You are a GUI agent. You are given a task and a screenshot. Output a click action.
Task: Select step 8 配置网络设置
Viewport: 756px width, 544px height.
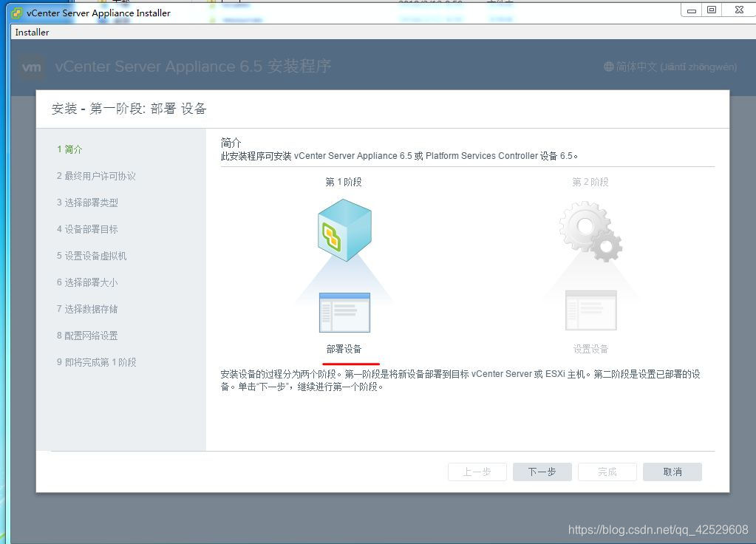pyautogui.click(x=87, y=335)
